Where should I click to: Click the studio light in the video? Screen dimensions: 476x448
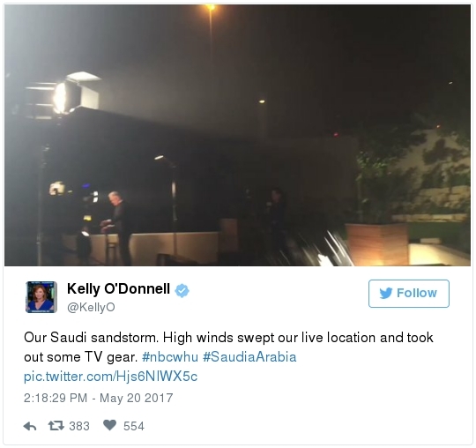(68, 94)
